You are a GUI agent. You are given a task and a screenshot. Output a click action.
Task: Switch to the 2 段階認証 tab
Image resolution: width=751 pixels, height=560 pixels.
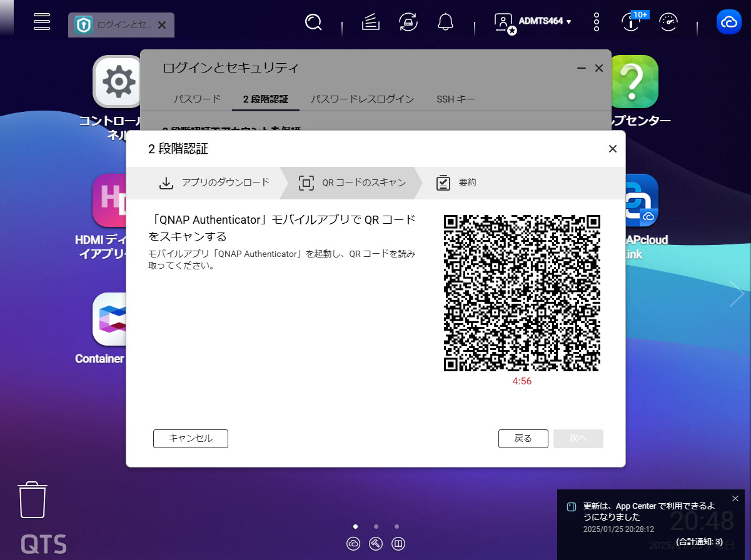tap(266, 99)
